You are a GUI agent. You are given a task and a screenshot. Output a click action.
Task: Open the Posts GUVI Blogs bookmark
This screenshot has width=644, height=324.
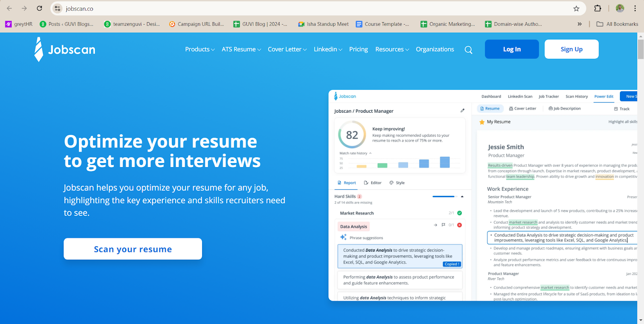click(x=67, y=24)
